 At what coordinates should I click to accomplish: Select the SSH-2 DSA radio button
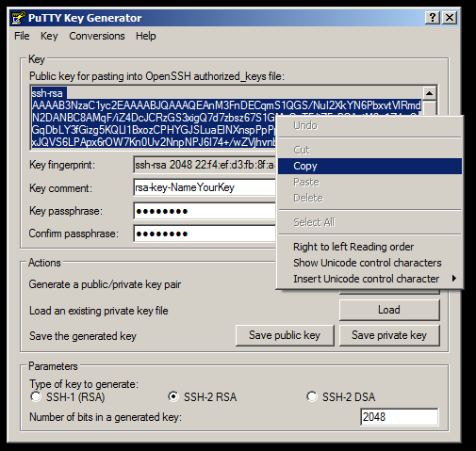click(312, 396)
